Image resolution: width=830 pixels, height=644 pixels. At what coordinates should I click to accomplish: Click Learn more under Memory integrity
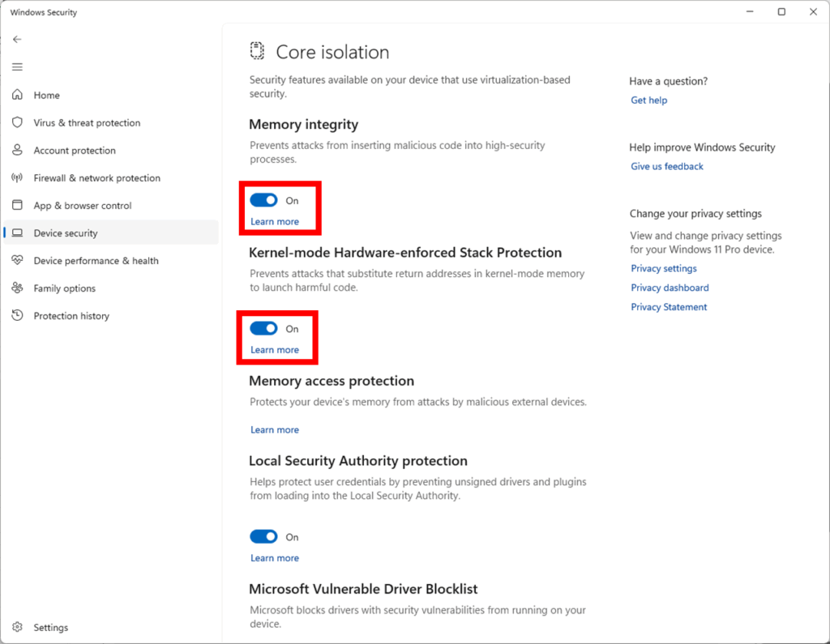[275, 221]
